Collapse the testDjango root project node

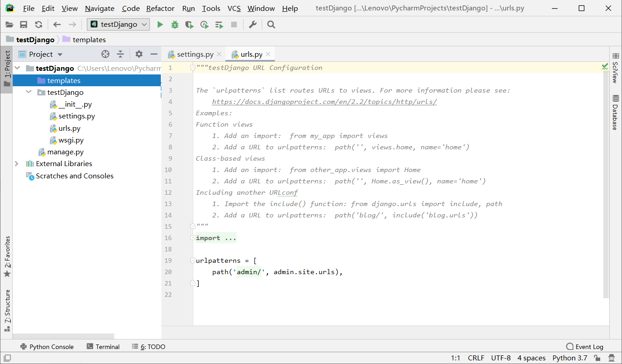pos(17,68)
